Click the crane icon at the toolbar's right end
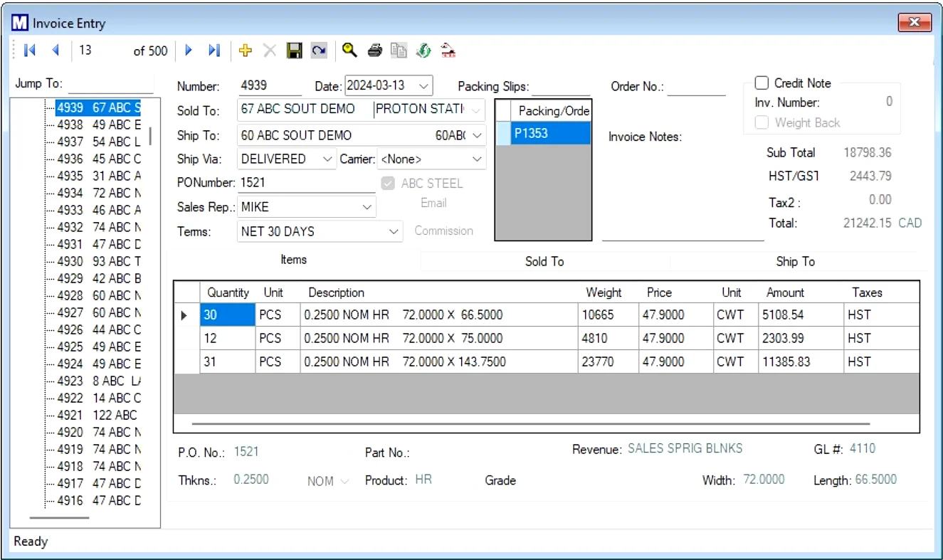 (x=446, y=50)
